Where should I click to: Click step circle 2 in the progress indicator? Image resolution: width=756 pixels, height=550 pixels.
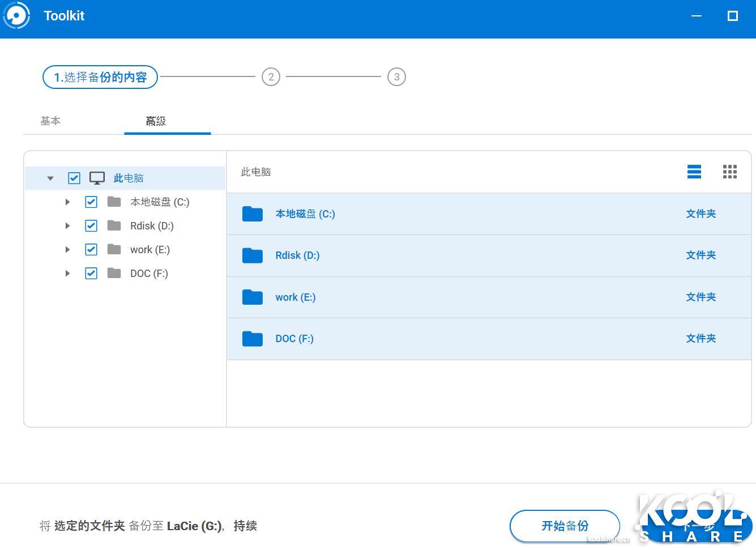pyautogui.click(x=271, y=76)
